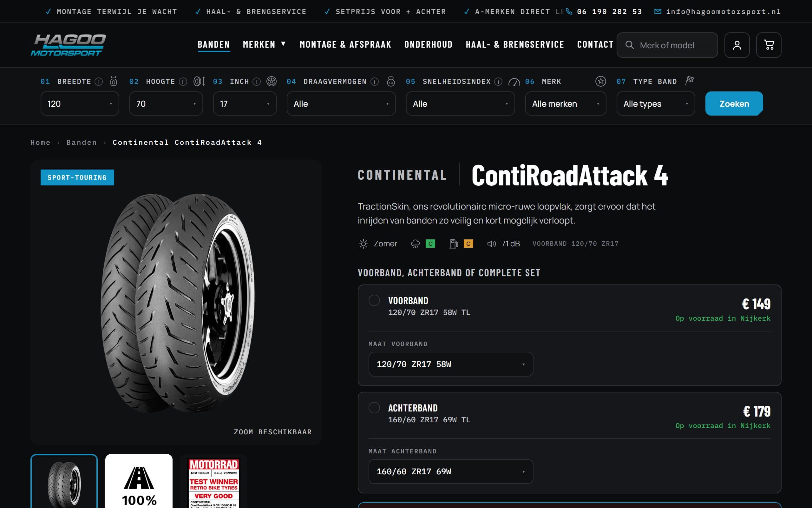This screenshot has width=812, height=508.
Task: Click the Voorband price € 149
Action: [756, 304]
